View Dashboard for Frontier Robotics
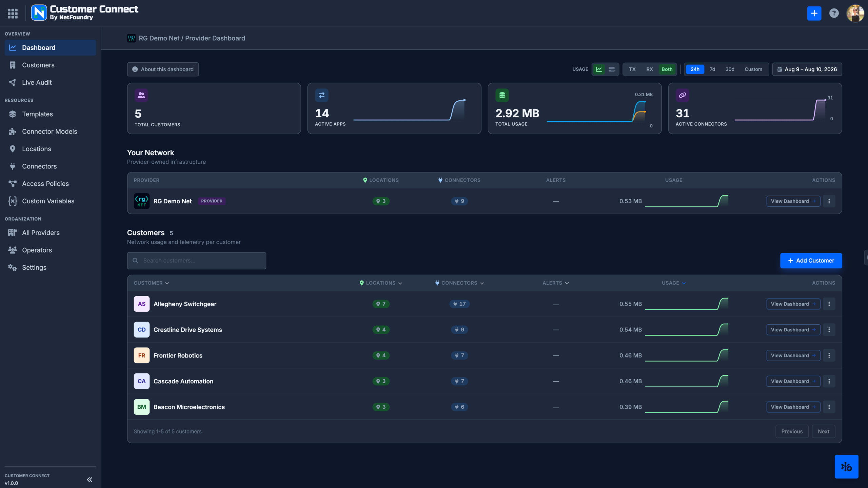Viewport: 868px width, 488px height. [793, 355]
